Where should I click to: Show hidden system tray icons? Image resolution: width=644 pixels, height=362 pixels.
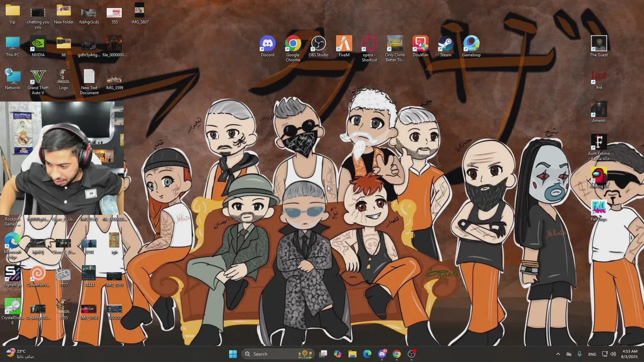pyautogui.click(x=557, y=354)
